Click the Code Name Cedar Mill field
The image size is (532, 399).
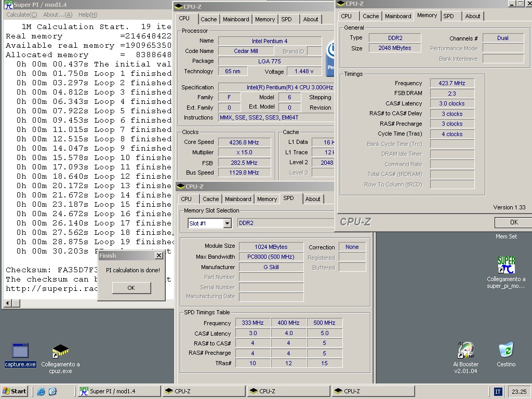246,51
